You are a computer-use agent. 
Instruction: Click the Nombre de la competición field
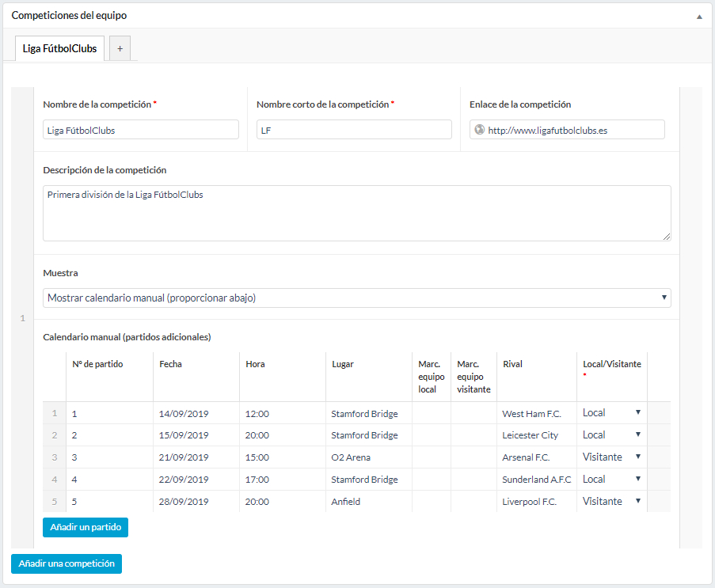click(141, 130)
